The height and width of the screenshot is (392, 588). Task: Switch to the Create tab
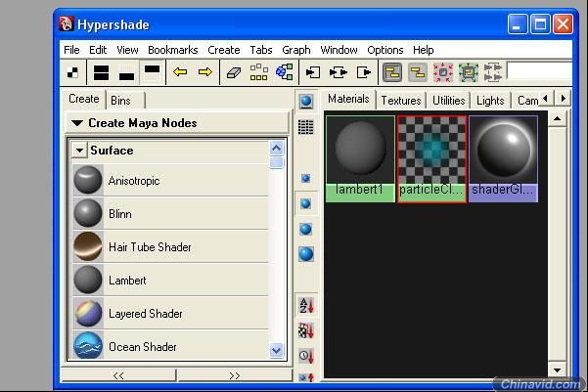pos(83,99)
